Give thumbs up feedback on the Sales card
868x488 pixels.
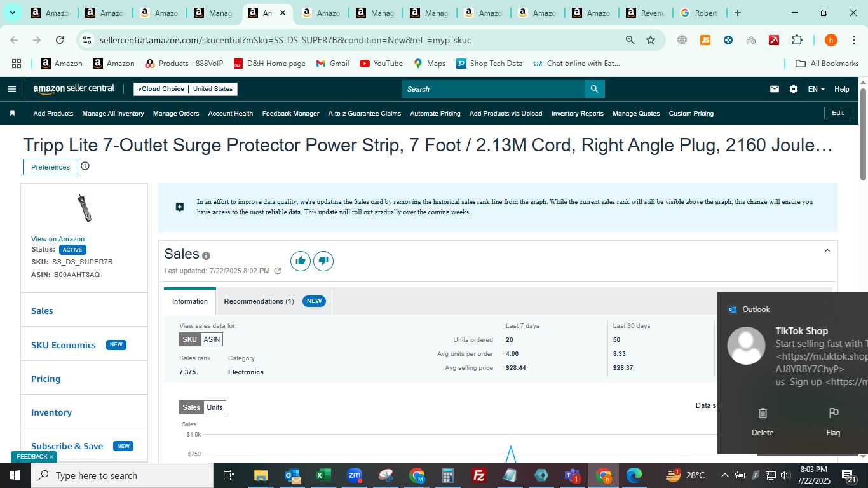click(x=301, y=261)
